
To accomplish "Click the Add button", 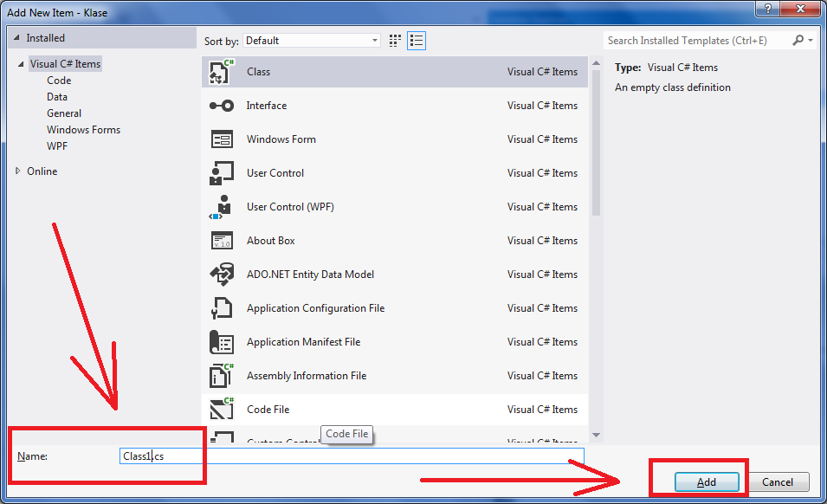I will click(706, 482).
